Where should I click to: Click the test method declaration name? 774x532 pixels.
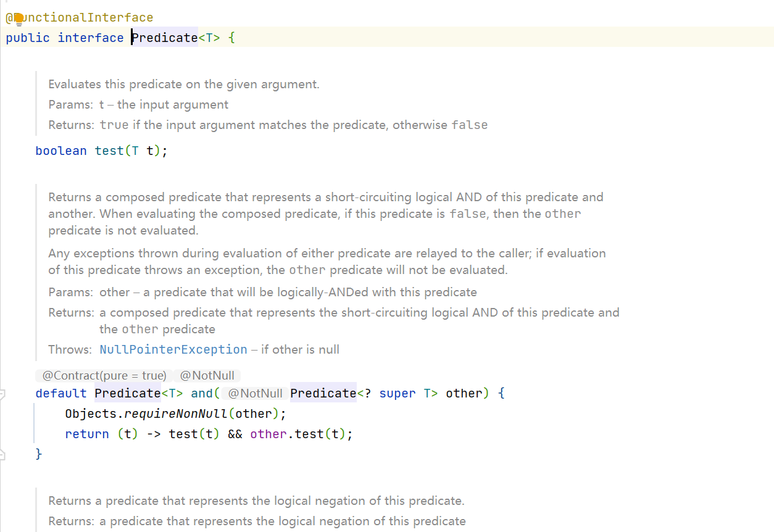point(109,151)
